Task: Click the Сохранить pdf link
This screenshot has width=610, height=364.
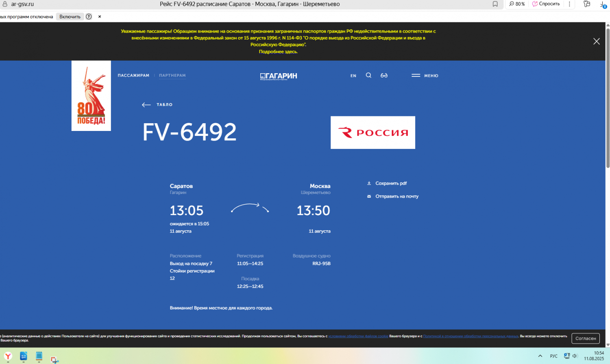Action: tap(391, 183)
